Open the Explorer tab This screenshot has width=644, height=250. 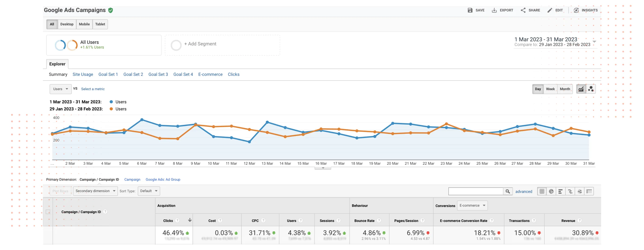(57, 64)
